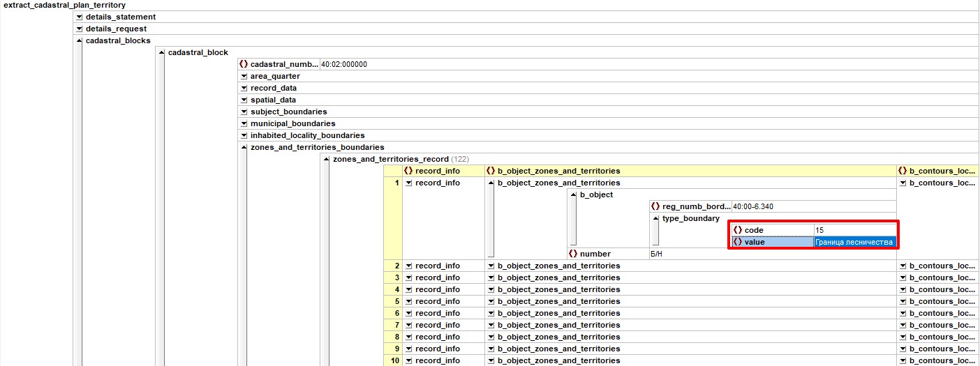Click the cadastral_number element icon
This screenshot has width=980, height=366.
coord(243,64)
